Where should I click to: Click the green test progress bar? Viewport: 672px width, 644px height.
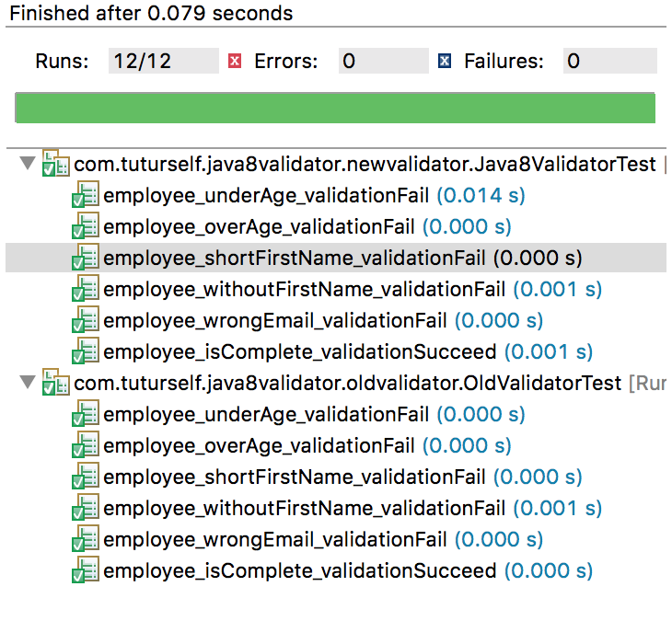(x=335, y=107)
